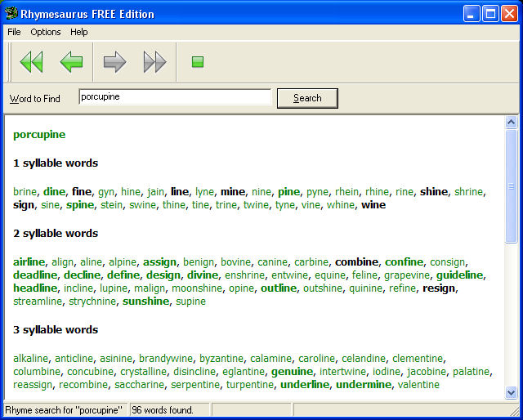Viewport: 523px width, 420px height.
Task: Click the word "valentine"
Action: pos(418,385)
